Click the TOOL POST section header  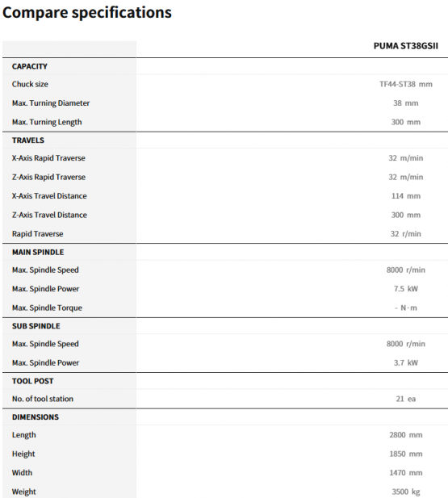(x=33, y=381)
